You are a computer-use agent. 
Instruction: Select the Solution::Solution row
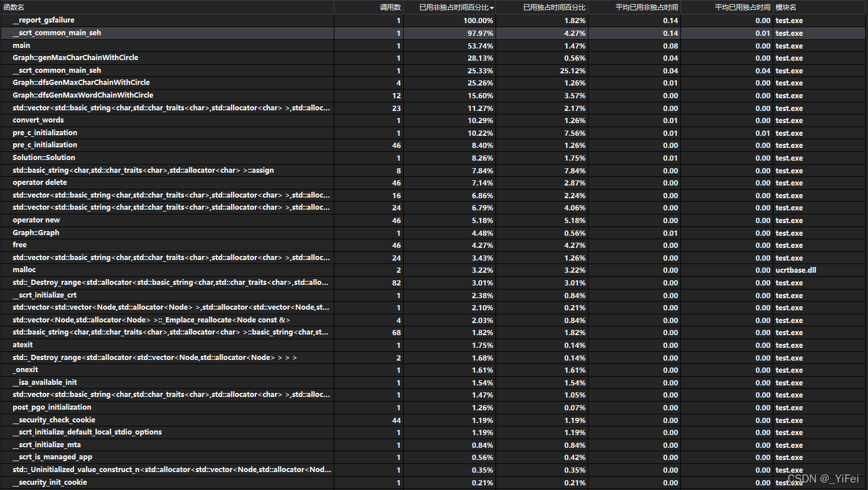click(434, 158)
